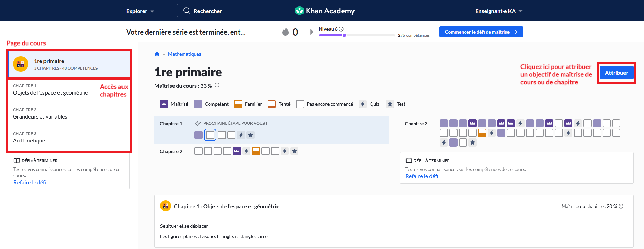Click the search magnifier icon
644x249 pixels.
186,11
